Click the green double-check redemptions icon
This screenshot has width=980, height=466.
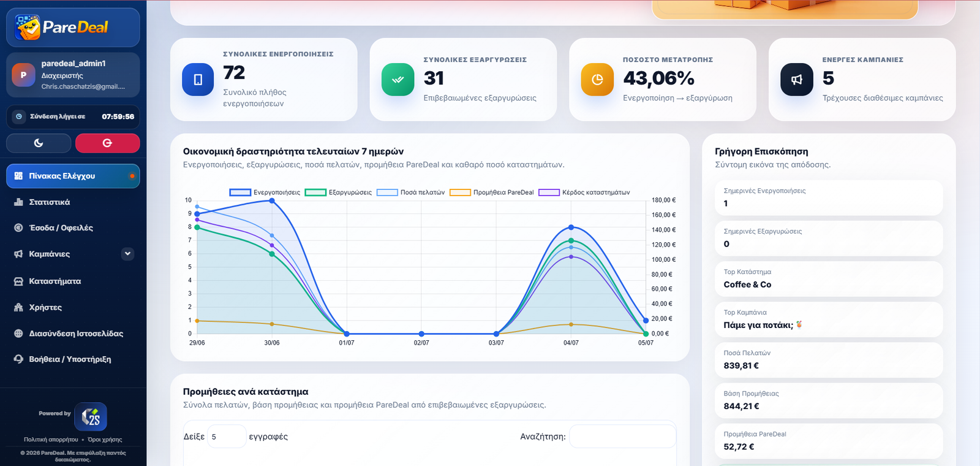(x=398, y=80)
